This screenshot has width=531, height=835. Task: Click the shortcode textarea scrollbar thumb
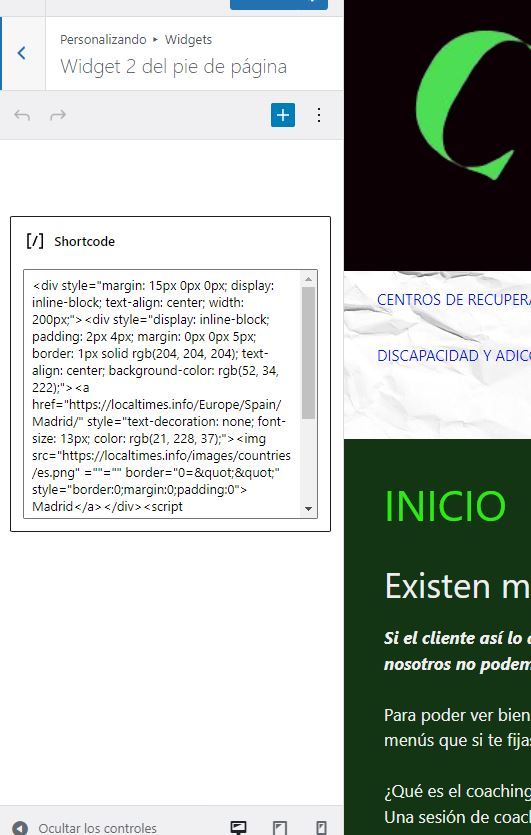[308, 353]
